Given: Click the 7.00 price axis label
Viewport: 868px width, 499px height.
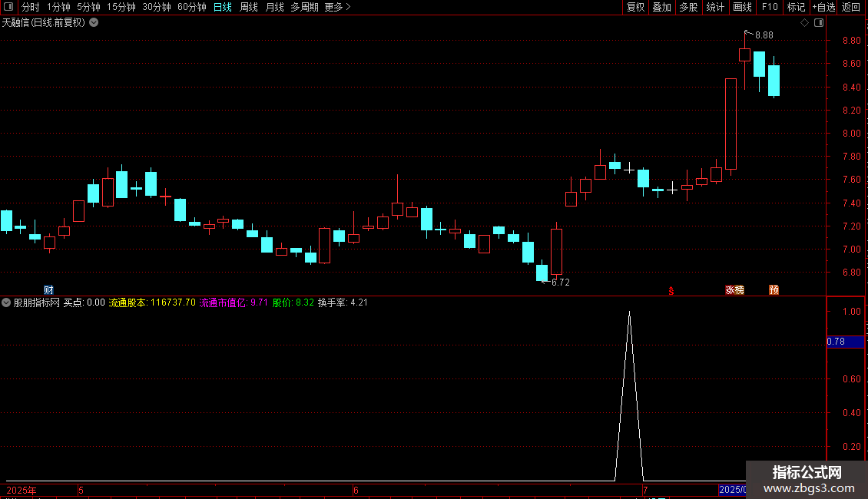Looking at the screenshot, I should coord(851,249).
